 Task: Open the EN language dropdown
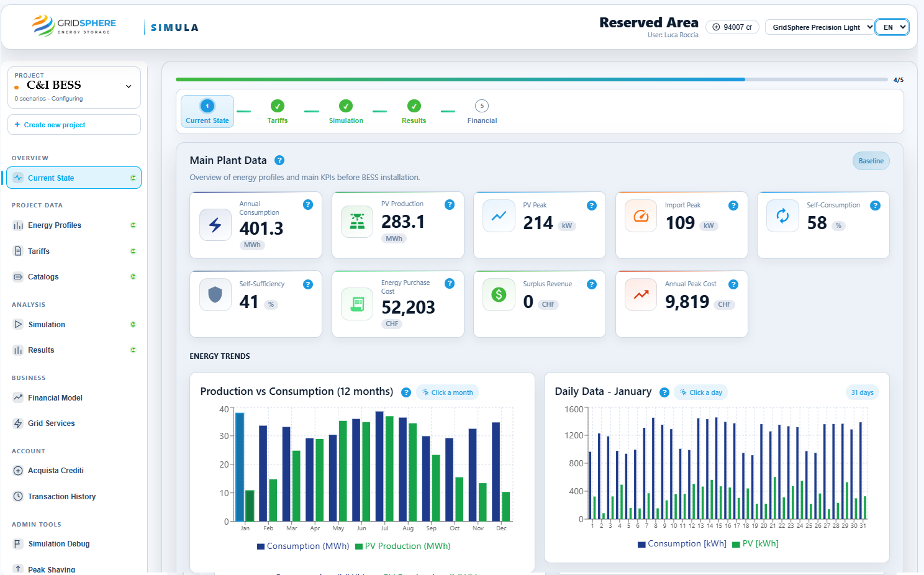coord(892,27)
